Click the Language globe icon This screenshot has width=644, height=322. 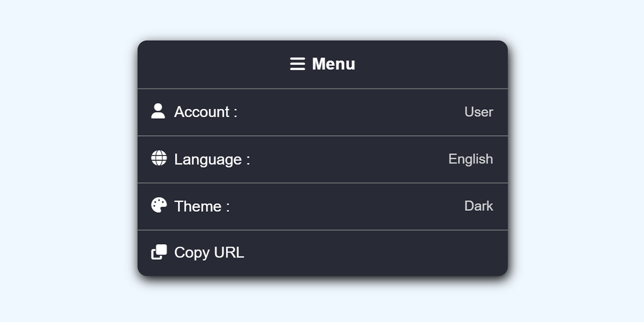pyautogui.click(x=158, y=158)
